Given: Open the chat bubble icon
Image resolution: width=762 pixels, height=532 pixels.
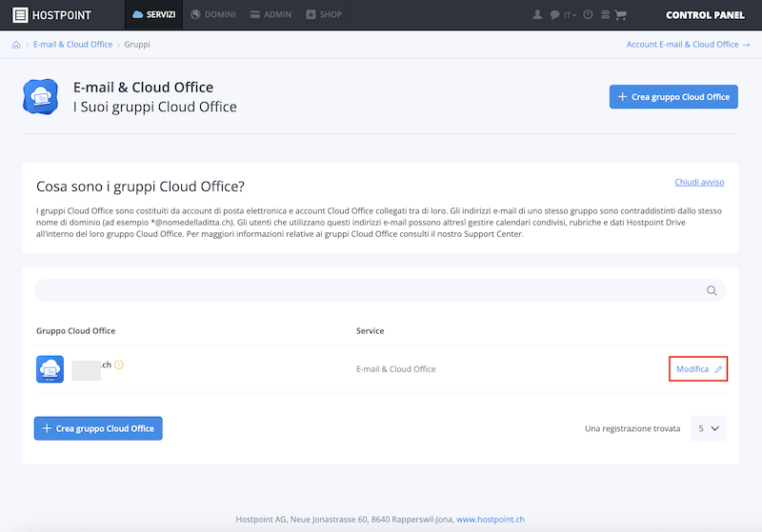Looking at the screenshot, I should 554,15.
